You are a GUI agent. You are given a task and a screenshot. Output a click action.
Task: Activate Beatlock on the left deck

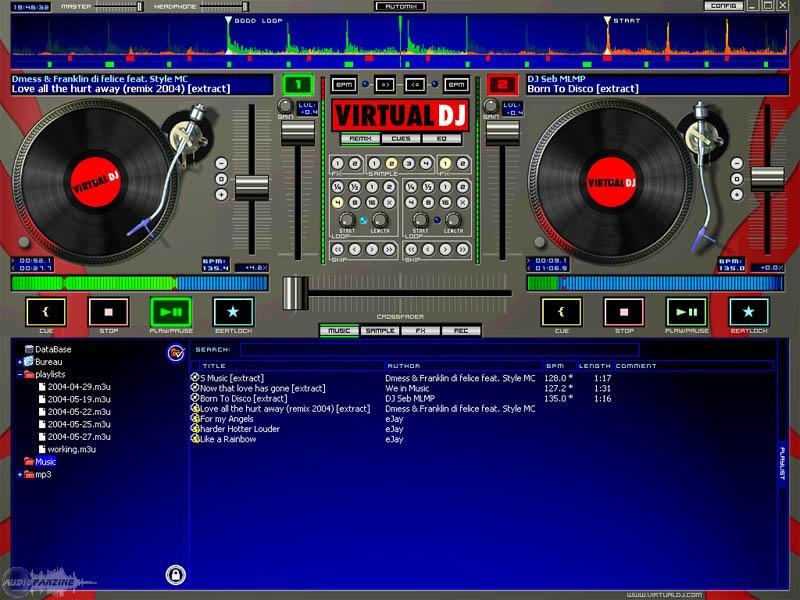point(233,312)
